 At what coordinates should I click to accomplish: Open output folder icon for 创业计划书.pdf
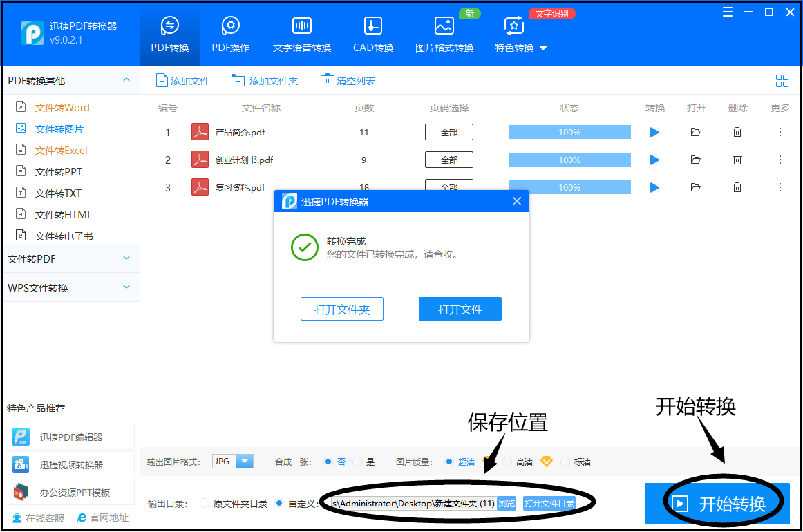(x=695, y=160)
